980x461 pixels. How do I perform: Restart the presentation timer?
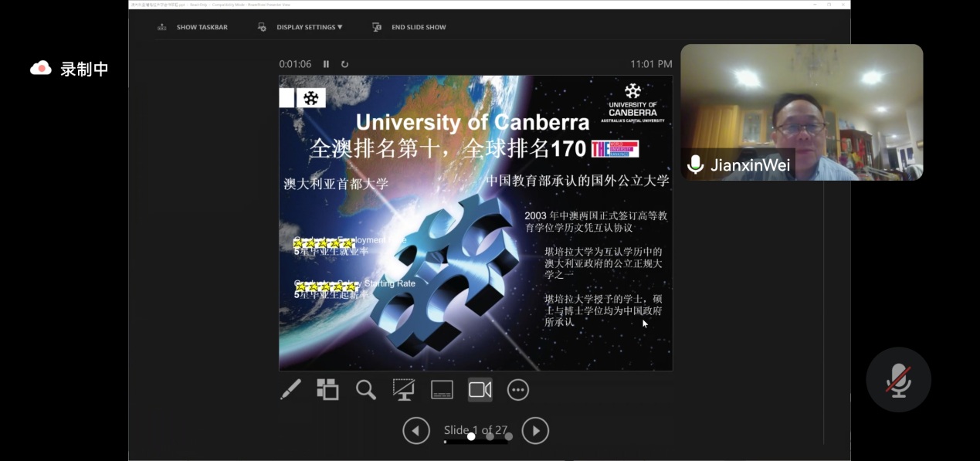tap(344, 64)
